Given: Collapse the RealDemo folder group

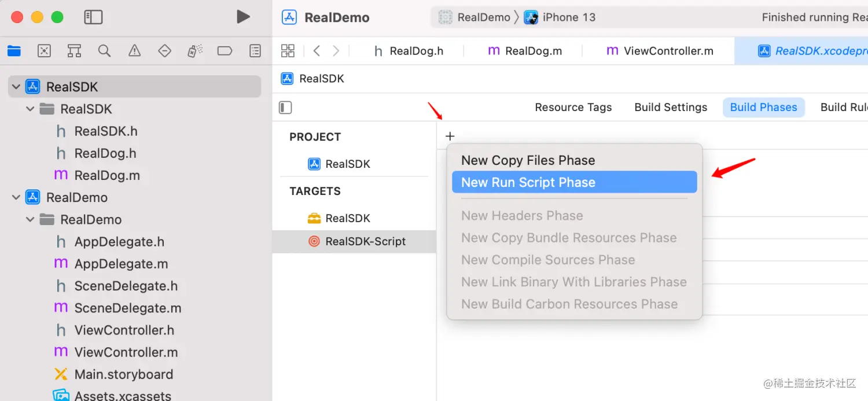Looking at the screenshot, I should tap(30, 220).
